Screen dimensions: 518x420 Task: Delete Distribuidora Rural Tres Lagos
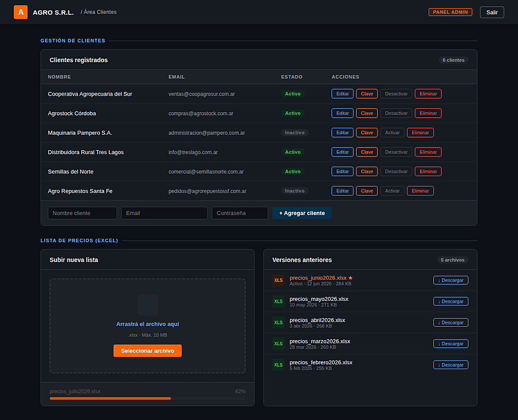[x=428, y=152]
